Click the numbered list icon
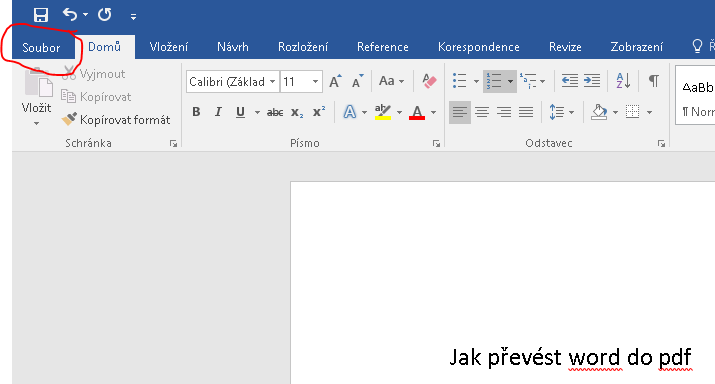The image size is (715, 384). click(494, 81)
